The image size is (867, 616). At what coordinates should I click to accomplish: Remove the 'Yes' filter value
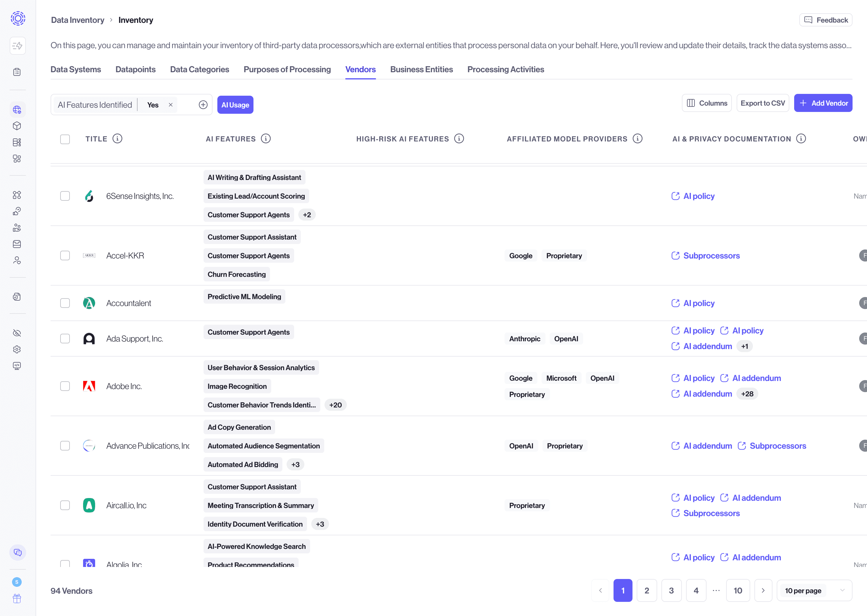171,105
